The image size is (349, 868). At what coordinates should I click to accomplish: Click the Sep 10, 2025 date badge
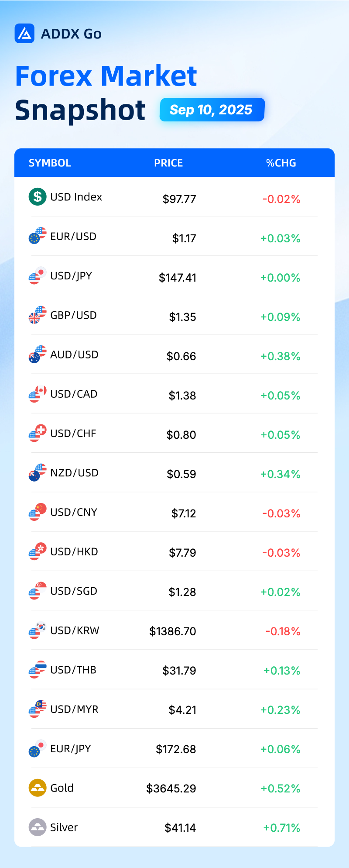(212, 110)
